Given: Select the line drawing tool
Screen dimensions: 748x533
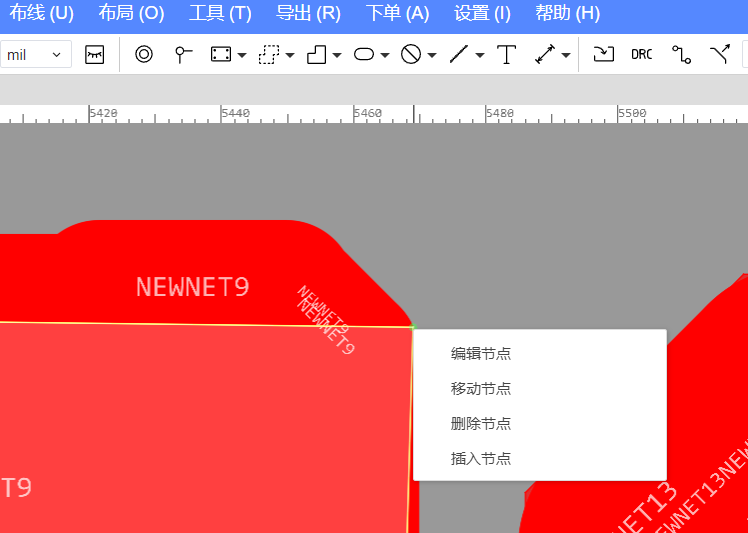Looking at the screenshot, I should (x=459, y=55).
